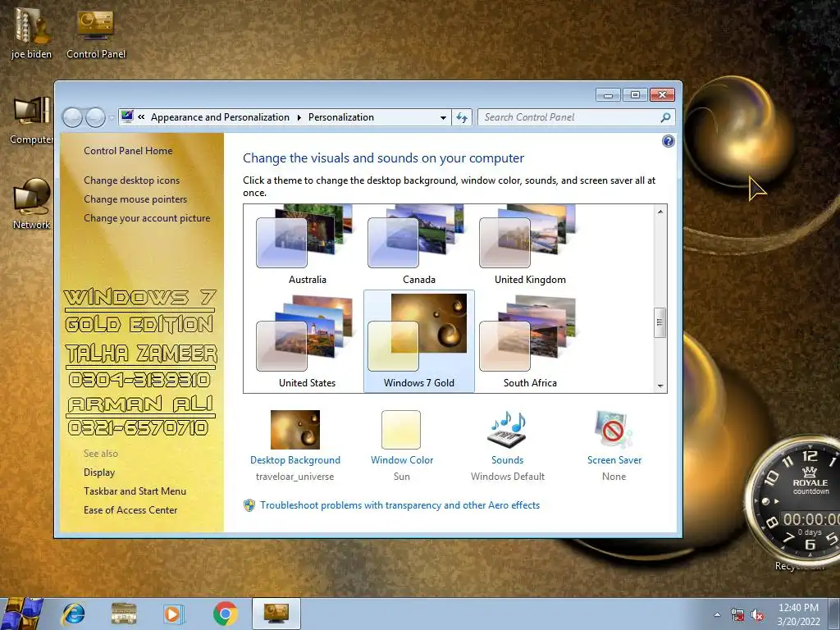Select the United Kingdom theme
Screen dimensions: 840x630
(531, 245)
